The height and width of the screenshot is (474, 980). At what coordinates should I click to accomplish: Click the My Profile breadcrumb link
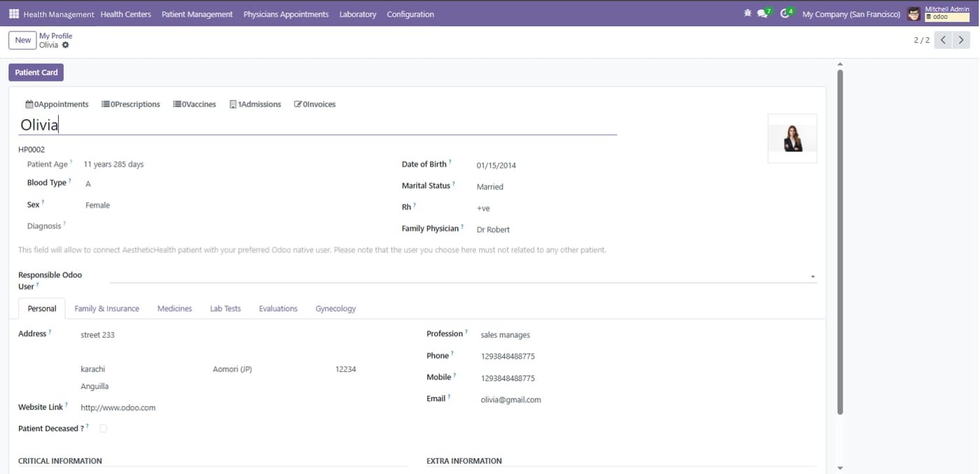coord(56,36)
